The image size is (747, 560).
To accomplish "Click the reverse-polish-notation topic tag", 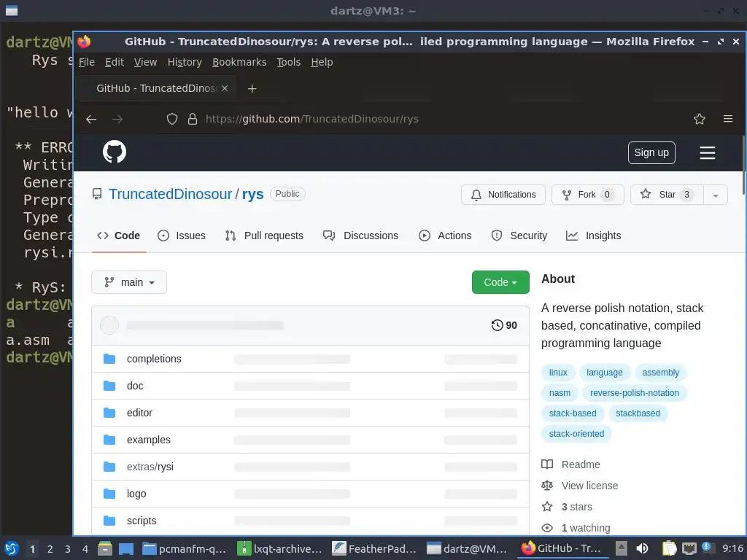I will point(634,393).
